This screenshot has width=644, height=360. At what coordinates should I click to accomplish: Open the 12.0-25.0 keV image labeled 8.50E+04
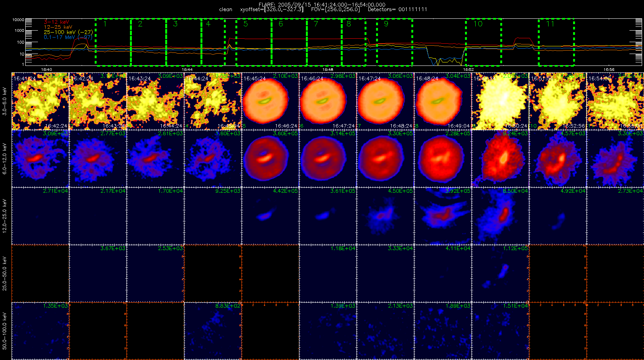point(500,216)
